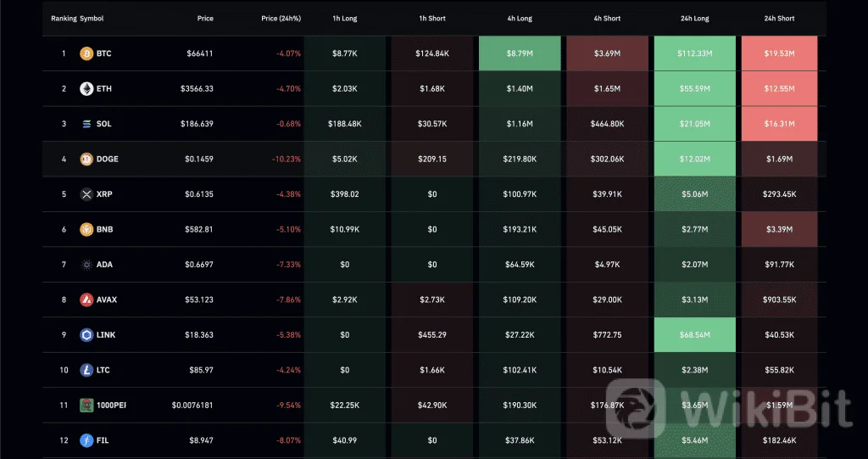868x459 pixels.
Task: Click the Bitcoin coin icon
Action: coord(86,53)
